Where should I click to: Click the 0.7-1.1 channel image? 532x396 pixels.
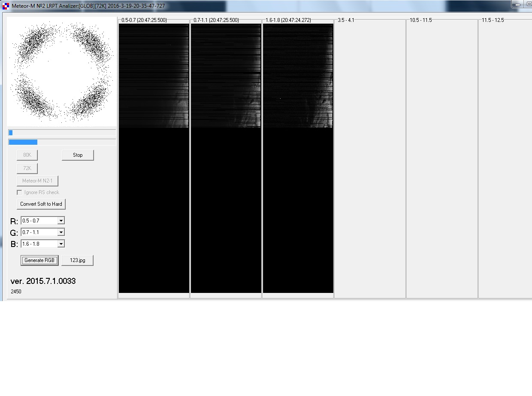click(226, 158)
